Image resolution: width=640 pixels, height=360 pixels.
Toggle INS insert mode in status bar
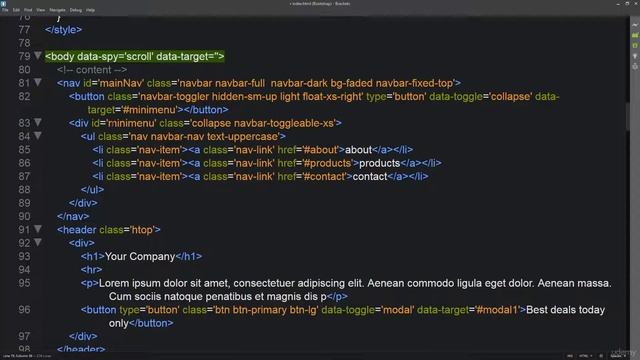point(570,356)
